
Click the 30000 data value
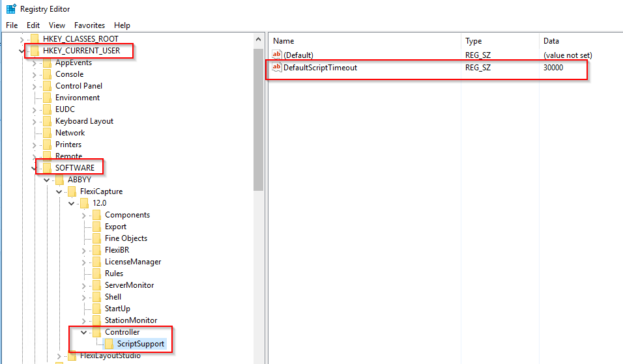[x=553, y=68]
